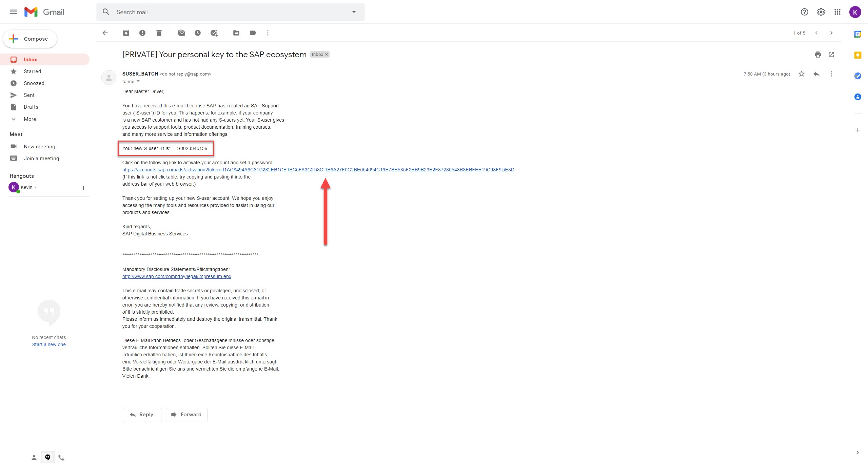
Task: Reply using the arrow icon by the timestamp
Action: (816, 74)
